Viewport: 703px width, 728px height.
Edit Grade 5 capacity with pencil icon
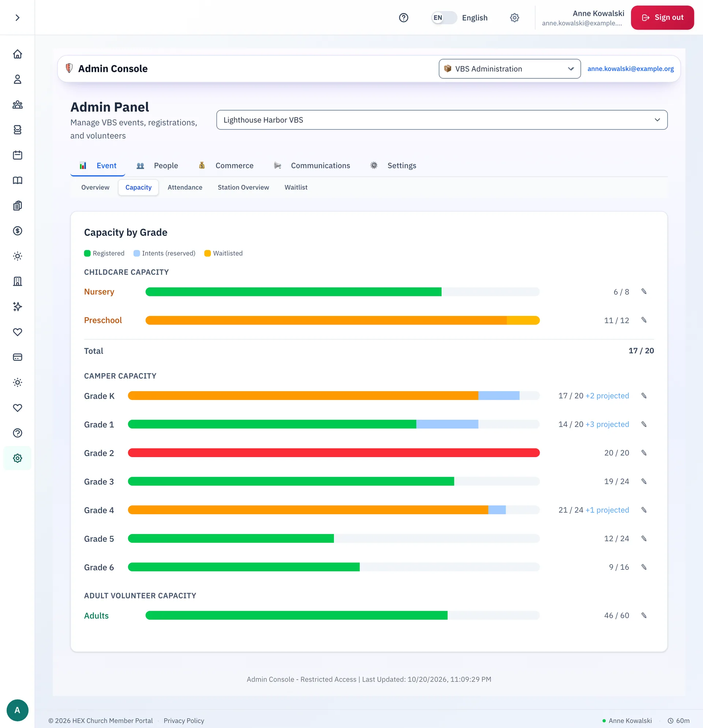(644, 539)
